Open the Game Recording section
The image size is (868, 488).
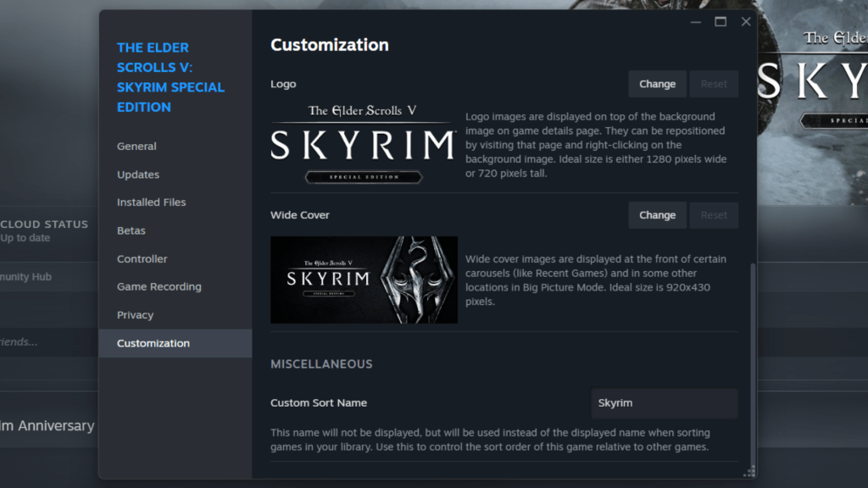[159, 286]
